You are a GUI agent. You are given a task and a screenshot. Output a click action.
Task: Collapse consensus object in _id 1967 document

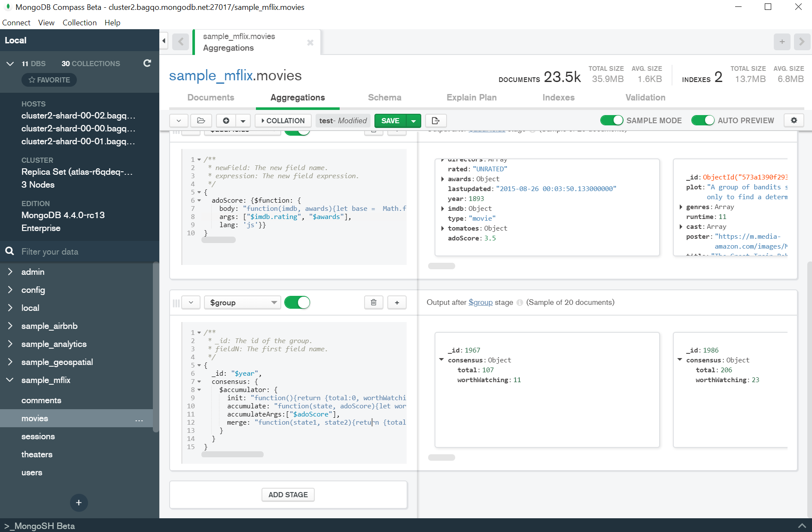(441, 360)
